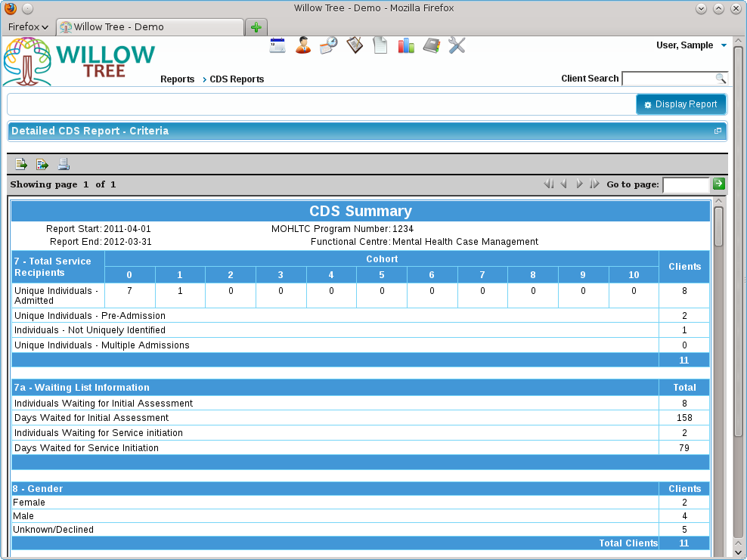
Task: Click the Unknown/Declined gender row
Action: [360, 530]
